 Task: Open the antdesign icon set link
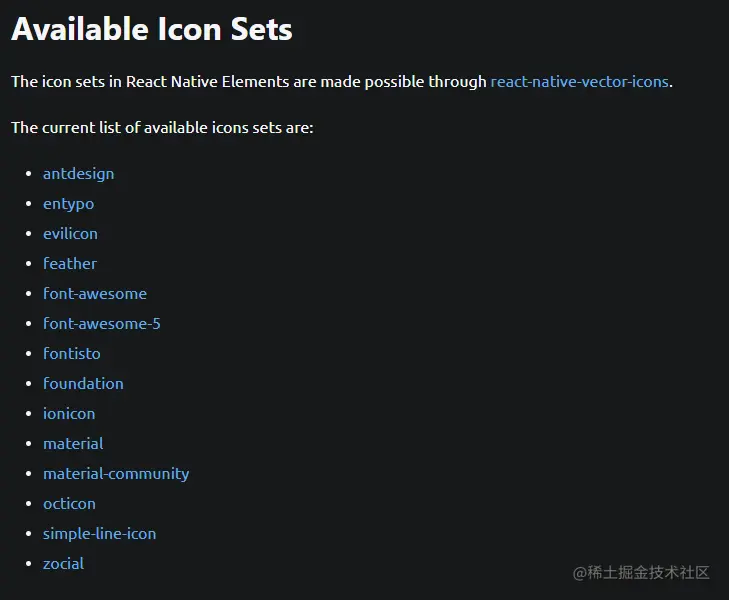(x=79, y=174)
